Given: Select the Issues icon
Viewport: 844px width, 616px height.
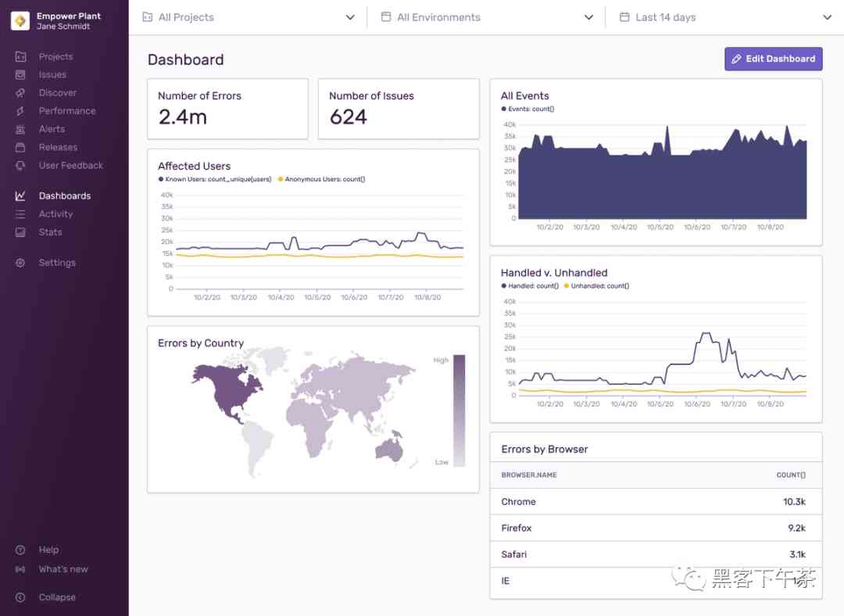Looking at the screenshot, I should click(x=21, y=74).
